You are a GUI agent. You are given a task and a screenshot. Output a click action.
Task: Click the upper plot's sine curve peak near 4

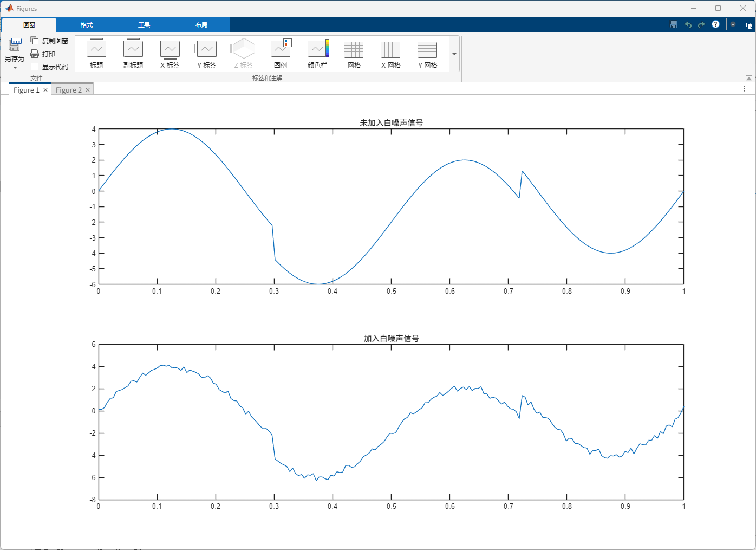point(172,129)
